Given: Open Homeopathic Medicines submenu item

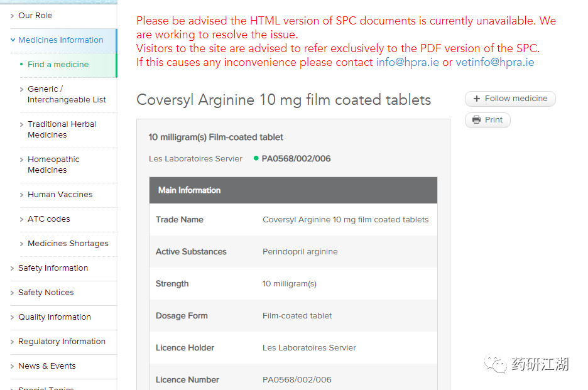Looking at the screenshot, I should (53, 165).
